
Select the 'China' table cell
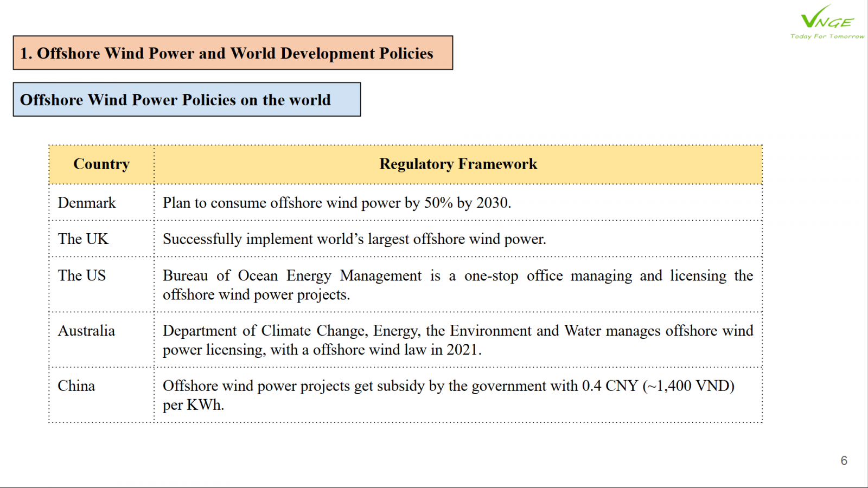point(101,395)
